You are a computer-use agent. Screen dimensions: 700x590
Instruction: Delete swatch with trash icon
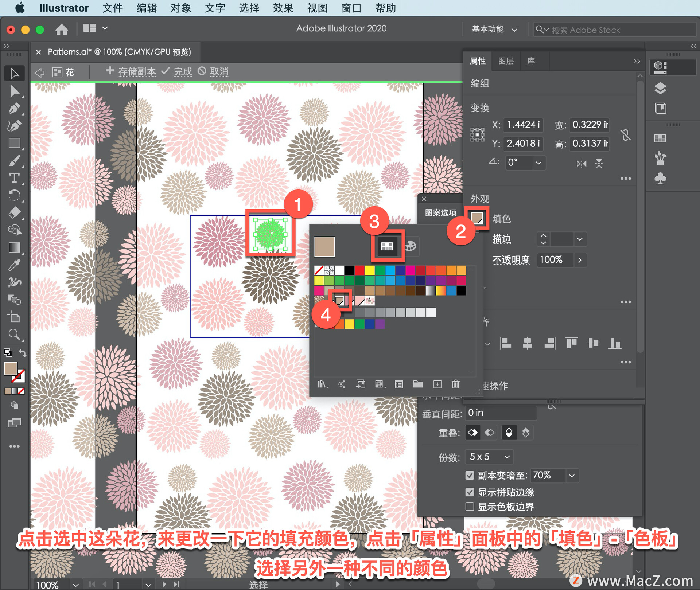point(455,384)
